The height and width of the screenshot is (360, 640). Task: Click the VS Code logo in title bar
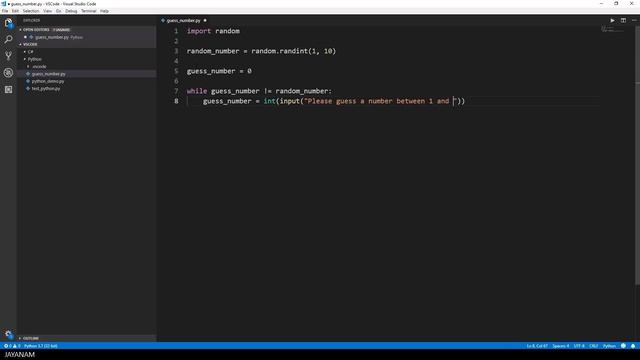[x=4, y=4]
